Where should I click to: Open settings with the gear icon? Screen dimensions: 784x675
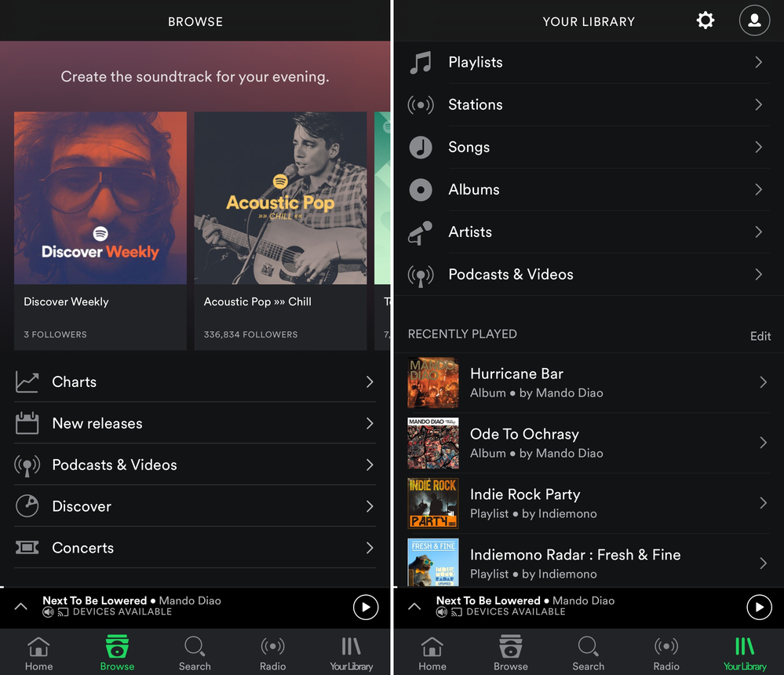706,20
